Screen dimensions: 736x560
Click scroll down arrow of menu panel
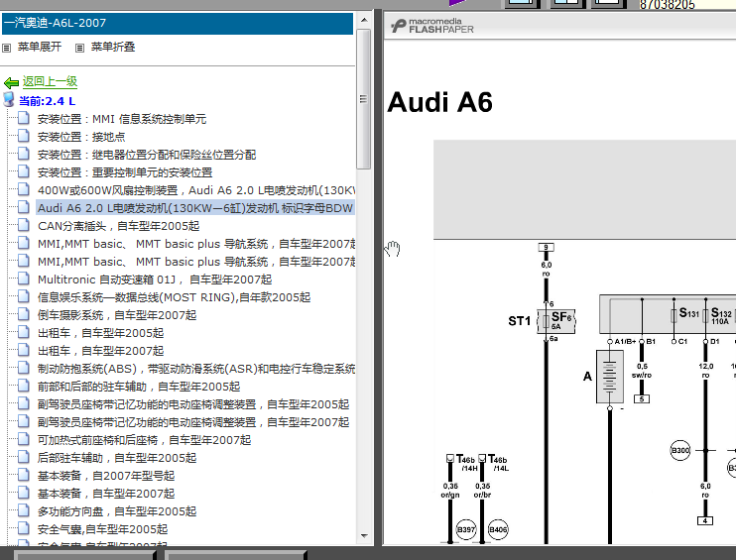[x=364, y=535]
